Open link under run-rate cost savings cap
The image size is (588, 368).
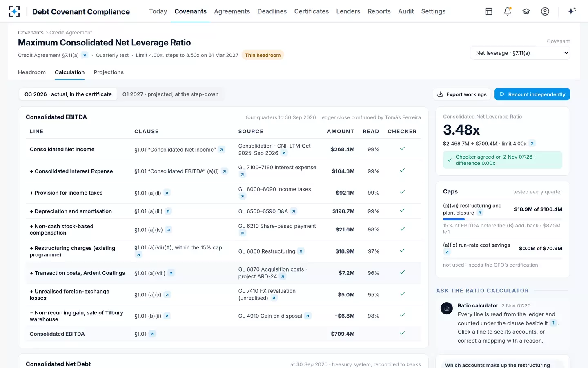point(447,252)
